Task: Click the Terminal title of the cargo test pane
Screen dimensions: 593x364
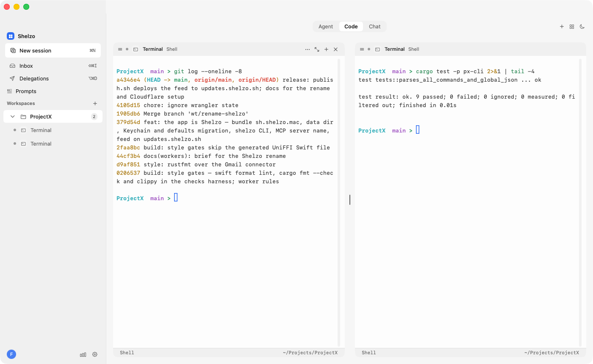Action: (395, 49)
